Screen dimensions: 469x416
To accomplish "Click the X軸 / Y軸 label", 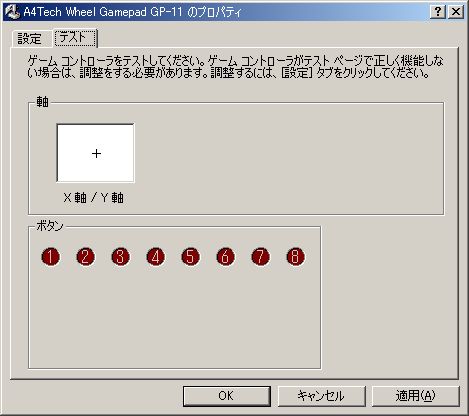I will click(x=93, y=198).
